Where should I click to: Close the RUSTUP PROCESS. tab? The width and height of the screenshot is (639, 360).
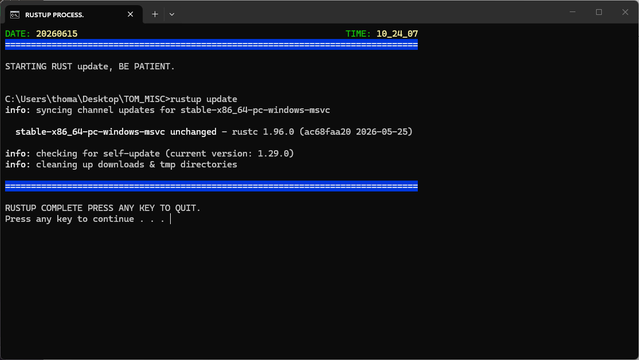130,14
